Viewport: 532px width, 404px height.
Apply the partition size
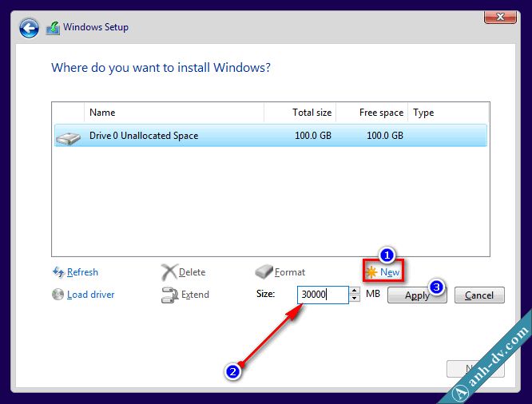pyautogui.click(x=417, y=295)
